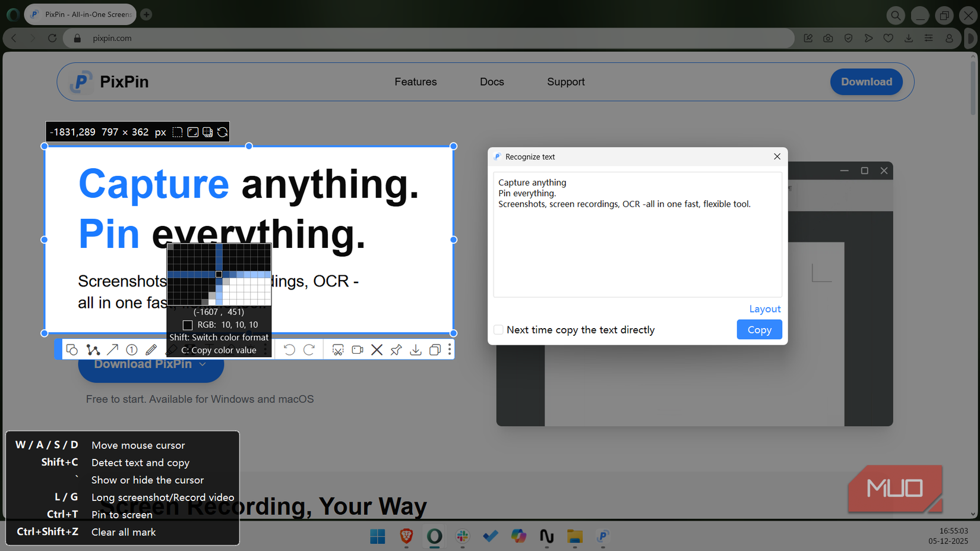This screenshot has width=980, height=551.
Task: Open the browser downloads panel
Action: tap(909, 38)
